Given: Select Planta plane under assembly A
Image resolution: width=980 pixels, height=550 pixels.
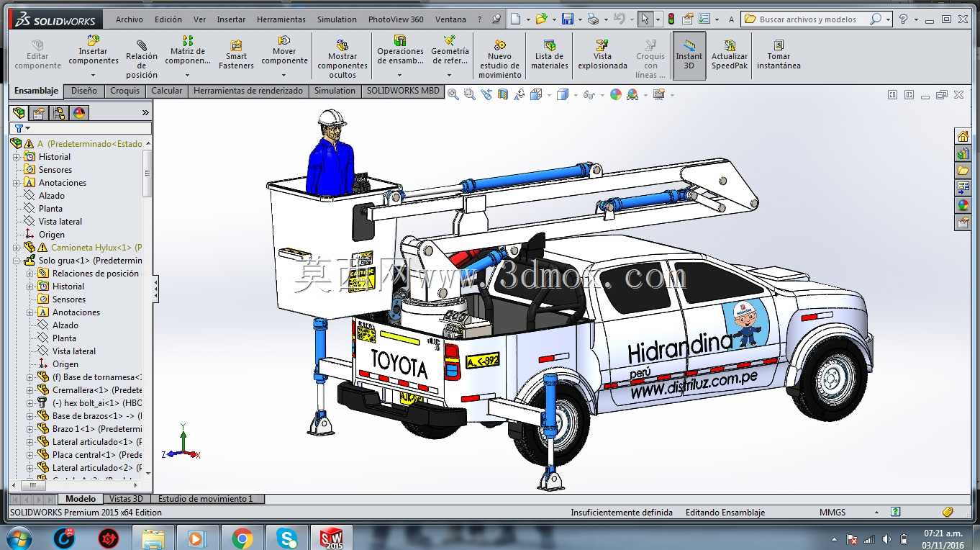Looking at the screenshot, I should click(50, 209).
